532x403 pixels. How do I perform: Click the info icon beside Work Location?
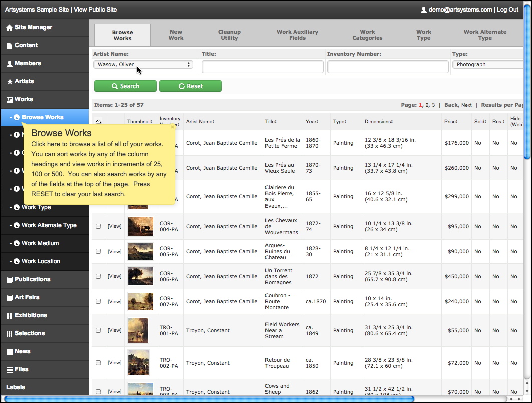[x=17, y=261]
